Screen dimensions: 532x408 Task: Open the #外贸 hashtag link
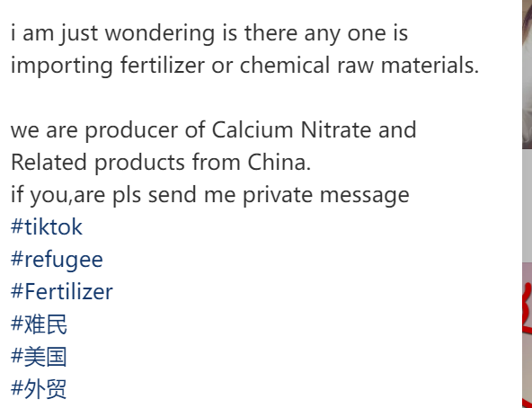[39, 389]
